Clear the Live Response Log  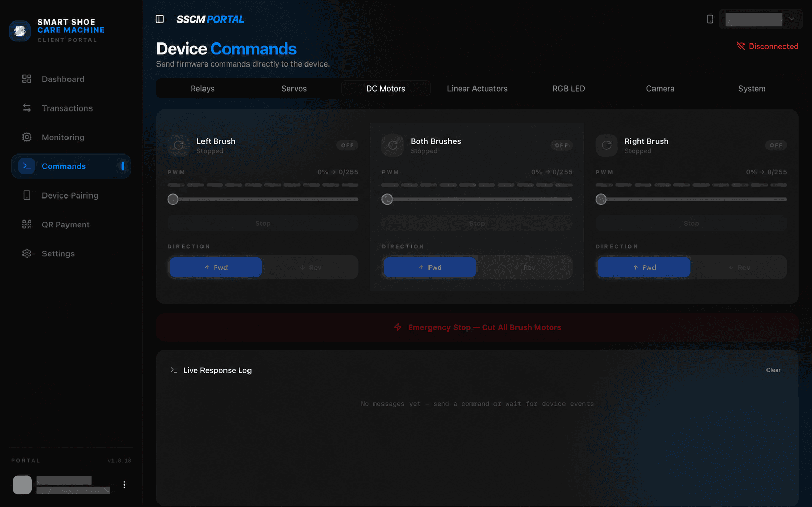coord(773,370)
